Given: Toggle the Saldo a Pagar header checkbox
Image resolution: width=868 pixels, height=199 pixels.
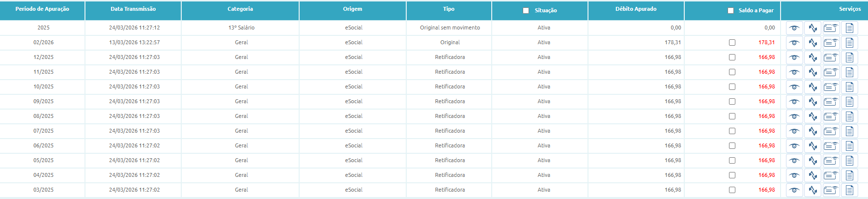Looking at the screenshot, I should click(x=730, y=10).
